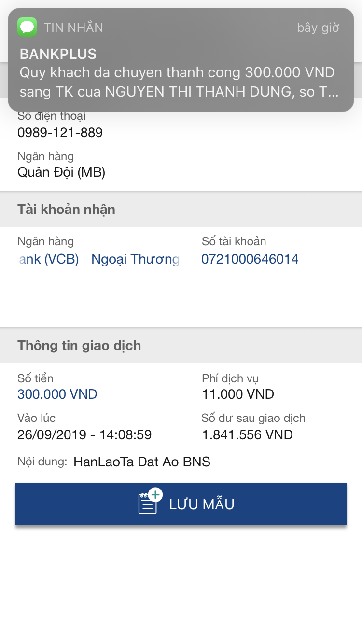Tap the Số tài khoản field label
The width and height of the screenshot is (362, 644).
(234, 241)
